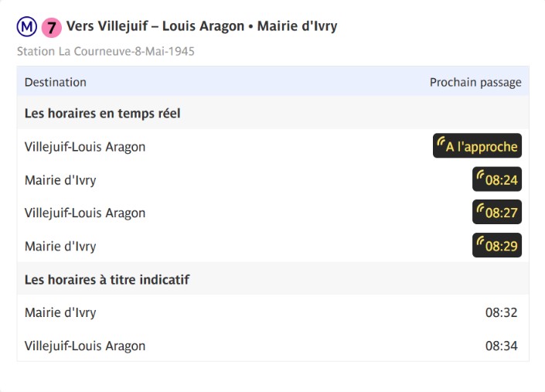Click the 'Vers Villejuif – Louis Aragon' title
This screenshot has width=545, height=392.
coord(155,26)
